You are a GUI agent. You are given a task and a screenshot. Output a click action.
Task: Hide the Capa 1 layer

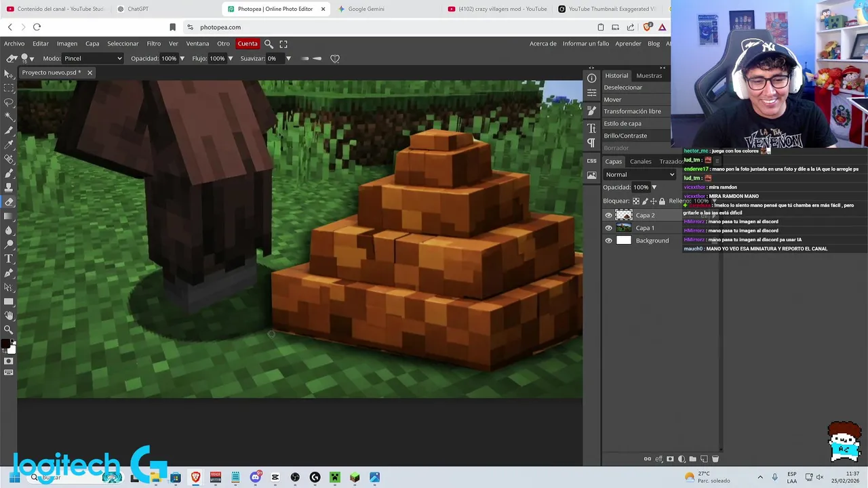click(608, 228)
